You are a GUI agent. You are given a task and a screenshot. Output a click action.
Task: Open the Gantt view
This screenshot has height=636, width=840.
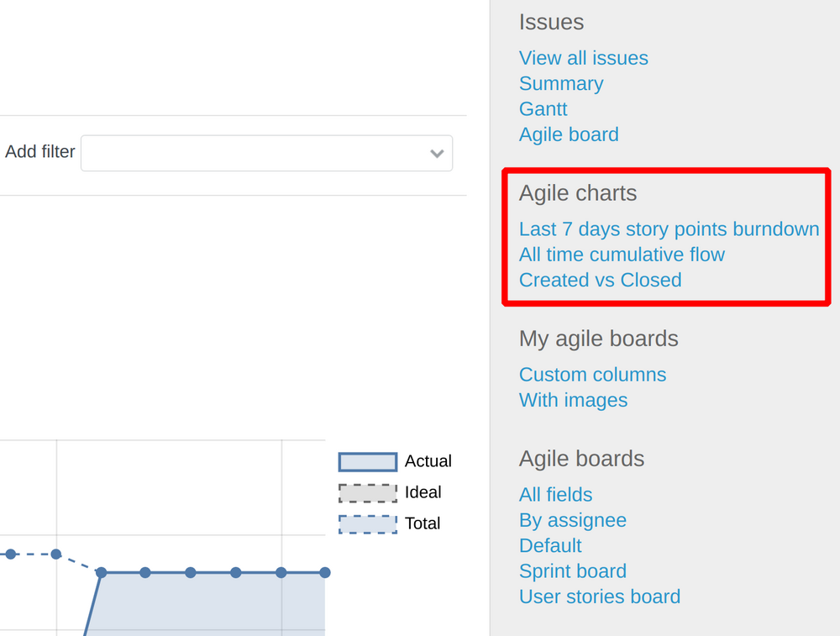543,109
